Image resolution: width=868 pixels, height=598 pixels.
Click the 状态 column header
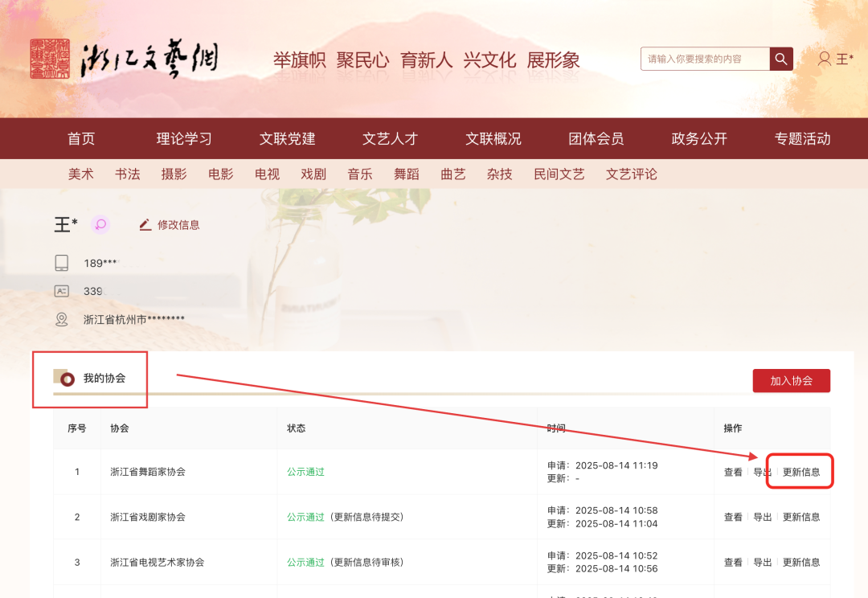pyautogui.click(x=296, y=428)
